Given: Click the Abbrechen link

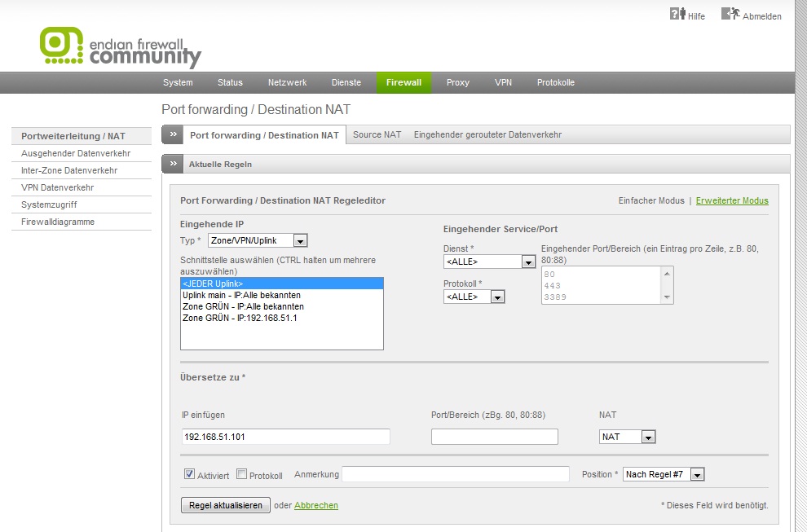Looking at the screenshot, I should tap(316, 505).
